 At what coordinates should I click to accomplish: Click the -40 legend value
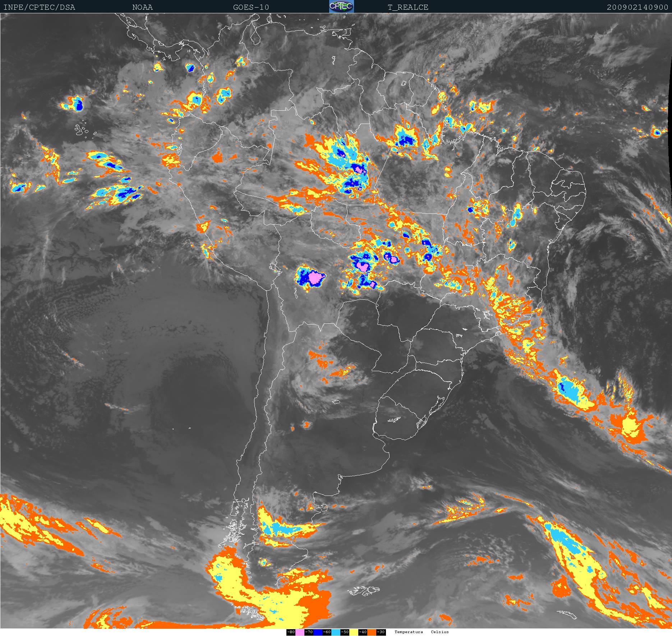[363, 632]
